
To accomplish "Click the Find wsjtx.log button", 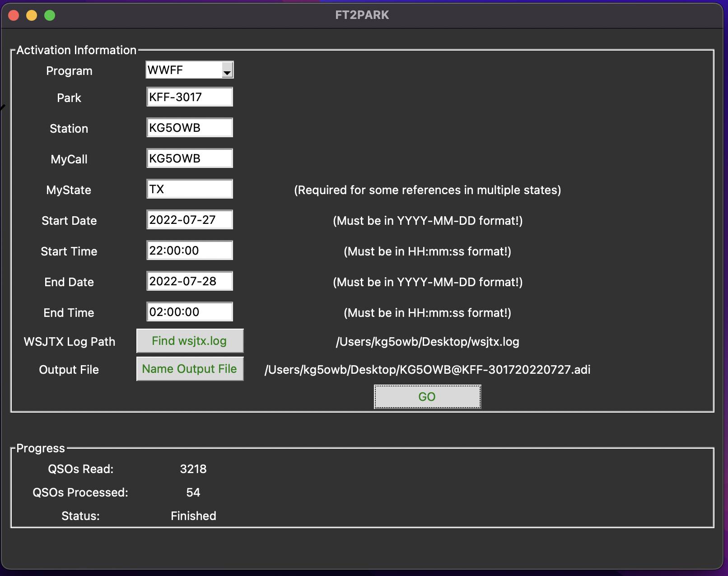I will click(190, 341).
